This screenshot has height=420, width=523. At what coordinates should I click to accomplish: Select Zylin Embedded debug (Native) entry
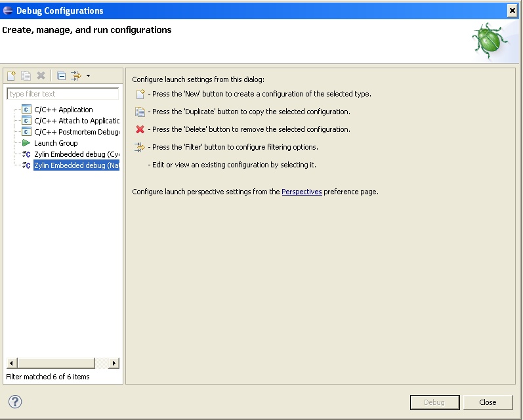click(76, 165)
